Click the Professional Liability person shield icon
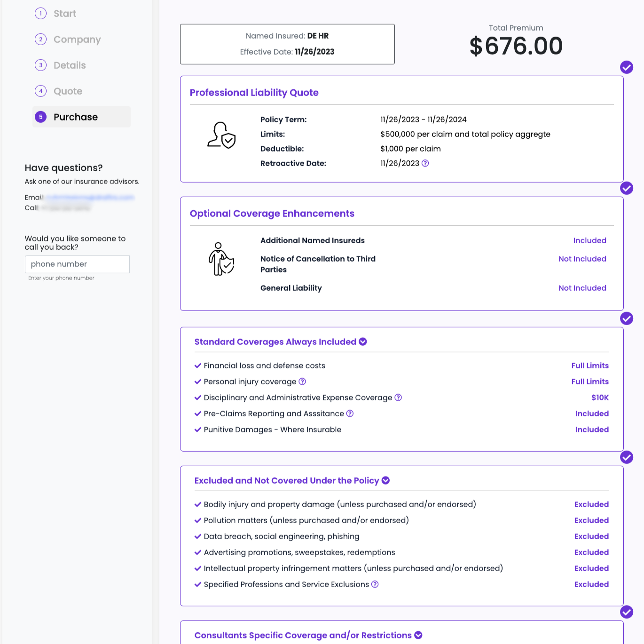644x644 pixels. [221, 135]
